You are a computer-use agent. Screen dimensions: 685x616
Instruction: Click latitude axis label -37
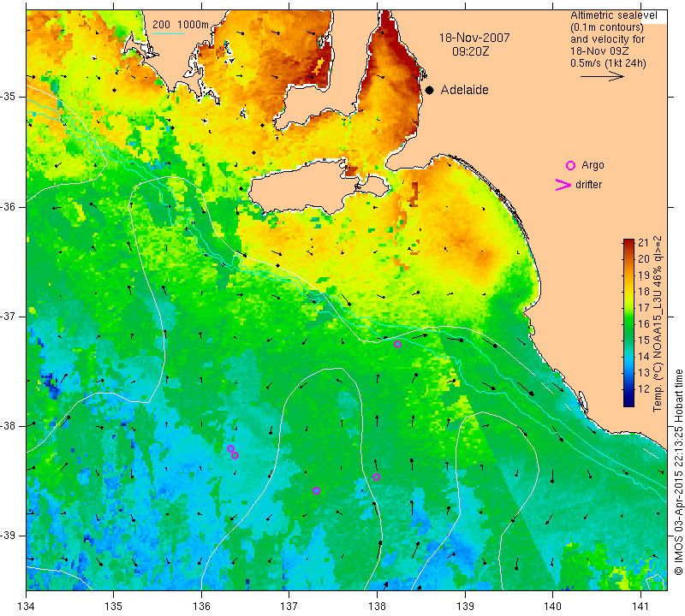pos(9,316)
